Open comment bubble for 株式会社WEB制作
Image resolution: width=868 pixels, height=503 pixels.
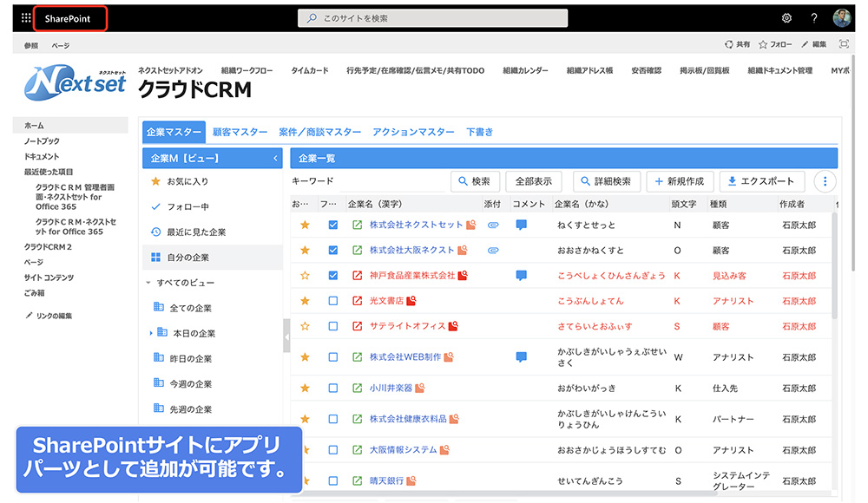tap(521, 357)
